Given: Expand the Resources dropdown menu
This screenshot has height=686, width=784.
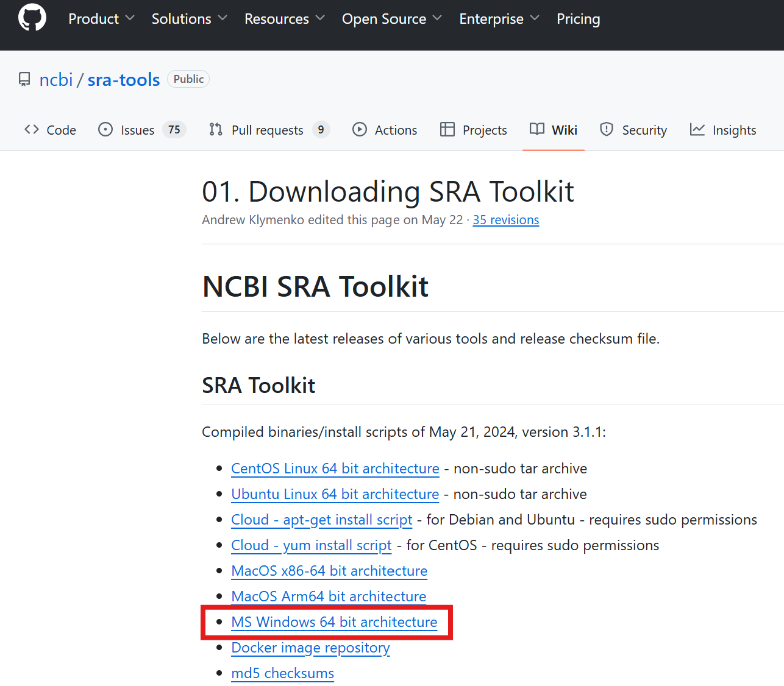Looking at the screenshot, I should [x=284, y=19].
